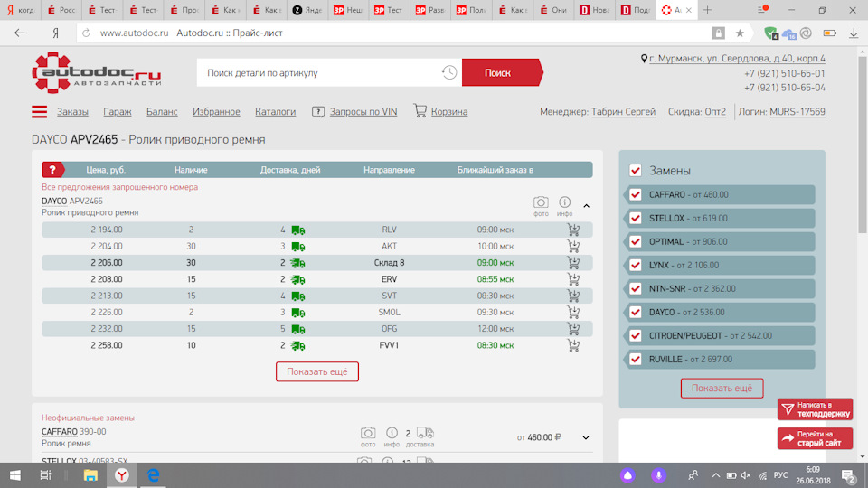Add the 2 194.00 RLV offer to cart

[573, 230]
